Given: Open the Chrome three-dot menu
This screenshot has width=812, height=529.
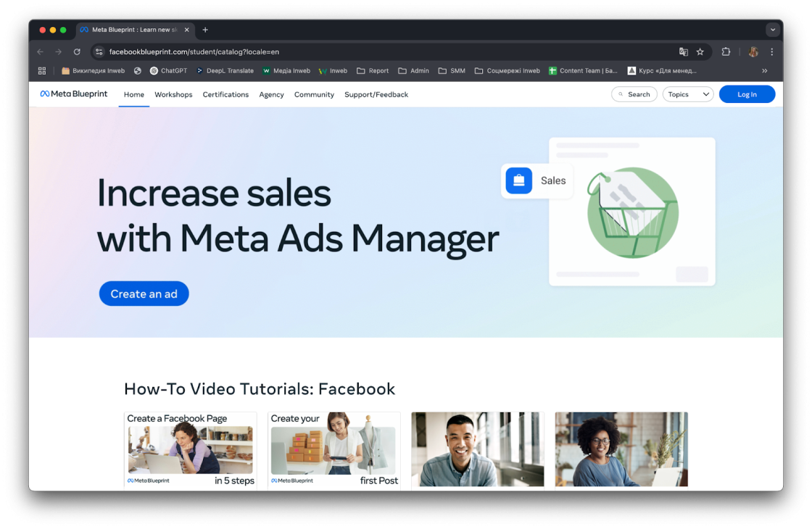Looking at the screenshot, I should click(x=771, y=51).
